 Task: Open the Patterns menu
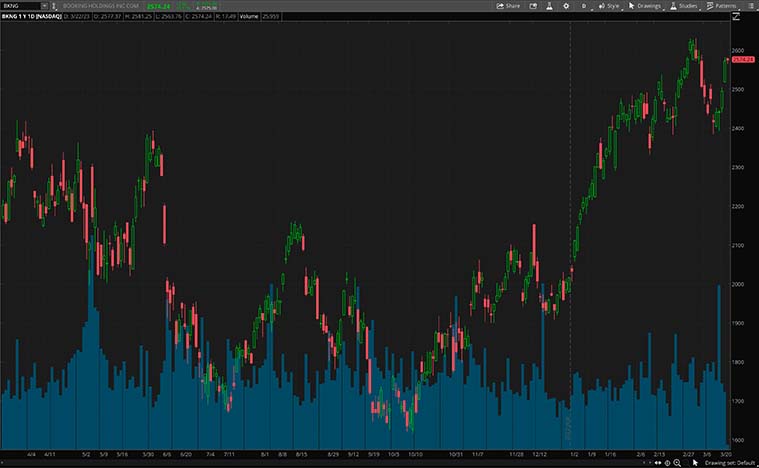[722, 6]
